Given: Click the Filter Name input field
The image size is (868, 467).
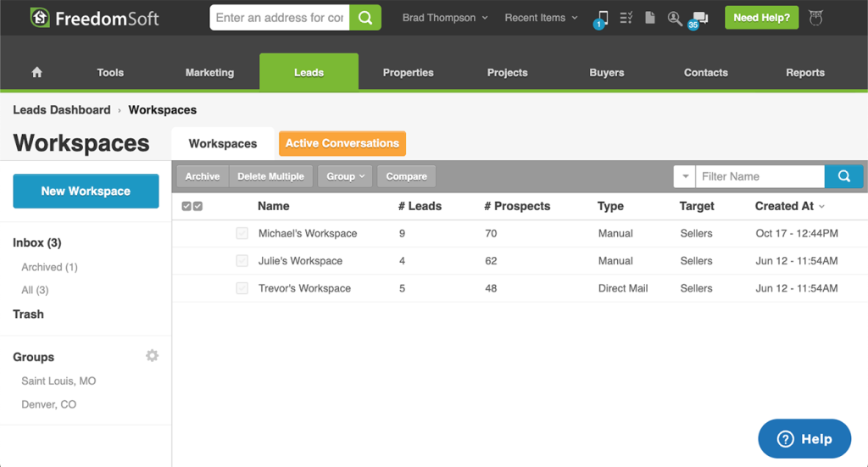Looking at the screenshot, I should click(x=759, y=176).
